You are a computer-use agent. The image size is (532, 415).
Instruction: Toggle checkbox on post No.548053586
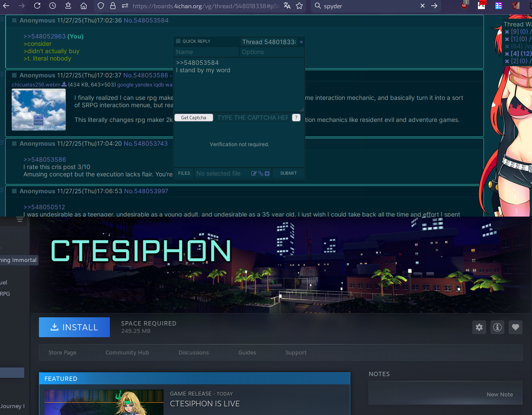[x=14, y=75]
